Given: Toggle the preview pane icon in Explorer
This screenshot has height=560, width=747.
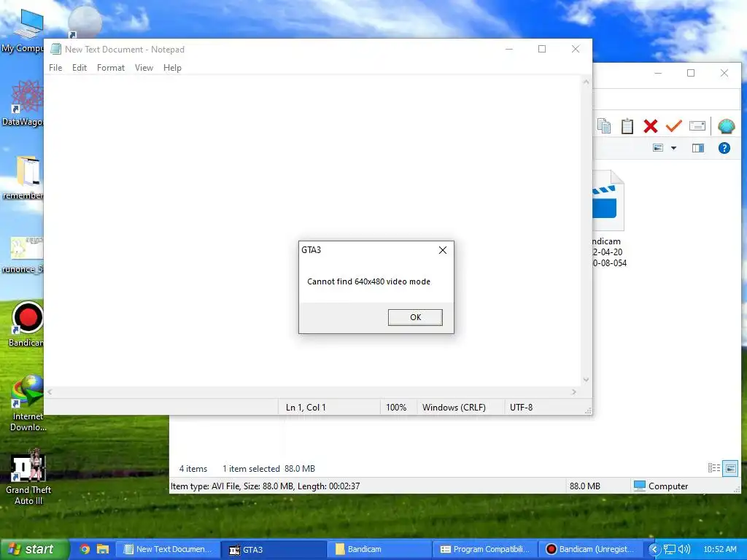Looking at the screenshot, I should tap(698, 148).
